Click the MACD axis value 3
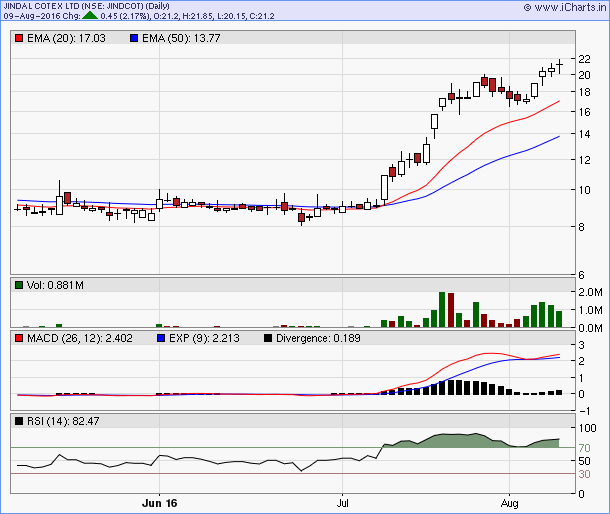Screen dimensions: 610x514 tap(581, 345)
